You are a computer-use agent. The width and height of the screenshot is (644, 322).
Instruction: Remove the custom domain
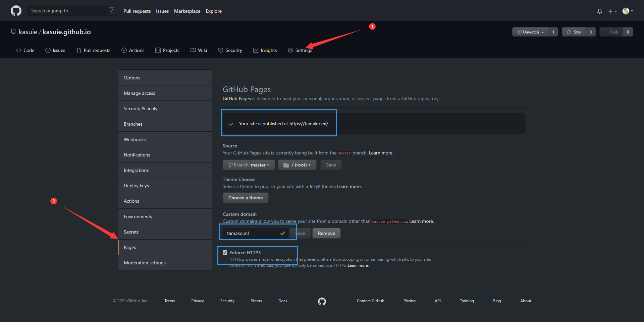click(326, 233)
